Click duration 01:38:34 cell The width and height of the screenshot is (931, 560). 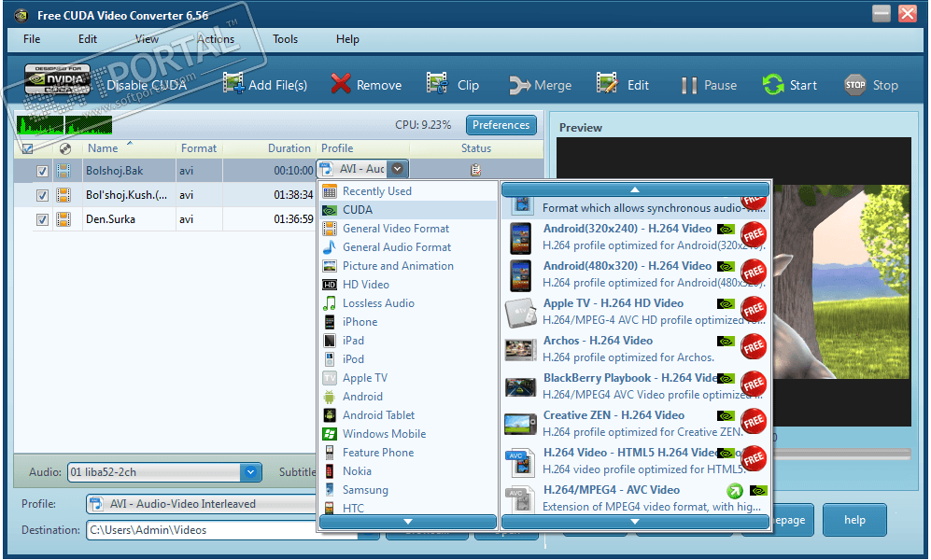pyautogui.click(x=293, y=195)
